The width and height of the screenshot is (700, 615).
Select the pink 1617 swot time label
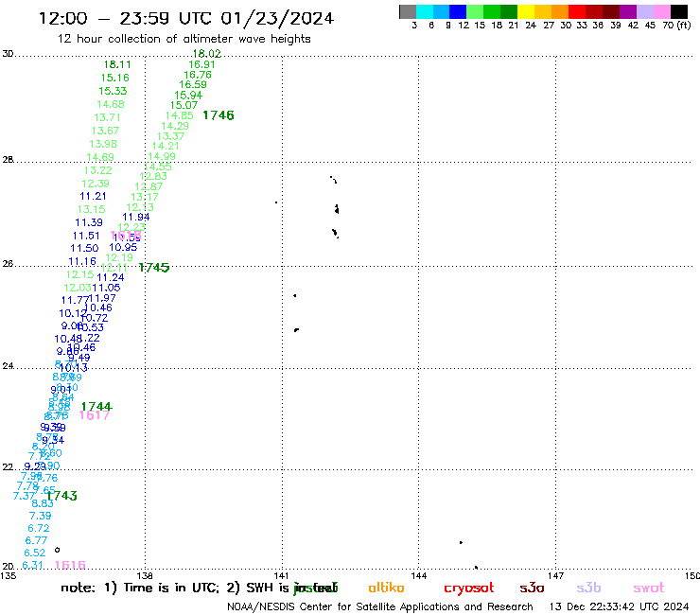pyautogui.click(x=95, y=415)
